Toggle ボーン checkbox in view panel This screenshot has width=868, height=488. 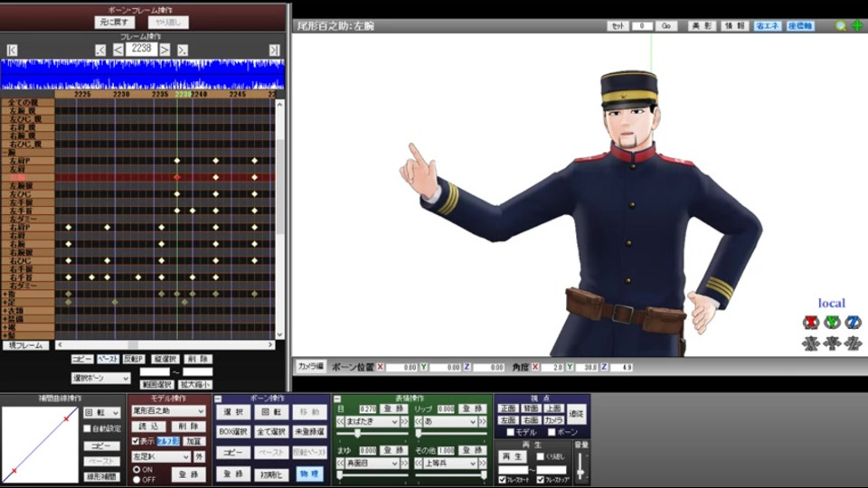(551, 432)
